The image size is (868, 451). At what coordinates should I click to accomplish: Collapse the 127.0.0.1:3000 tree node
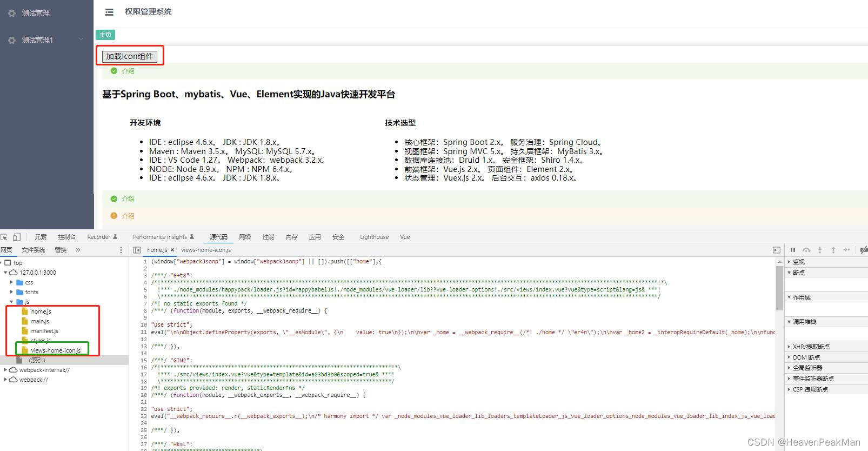click(x=6, y=273)
